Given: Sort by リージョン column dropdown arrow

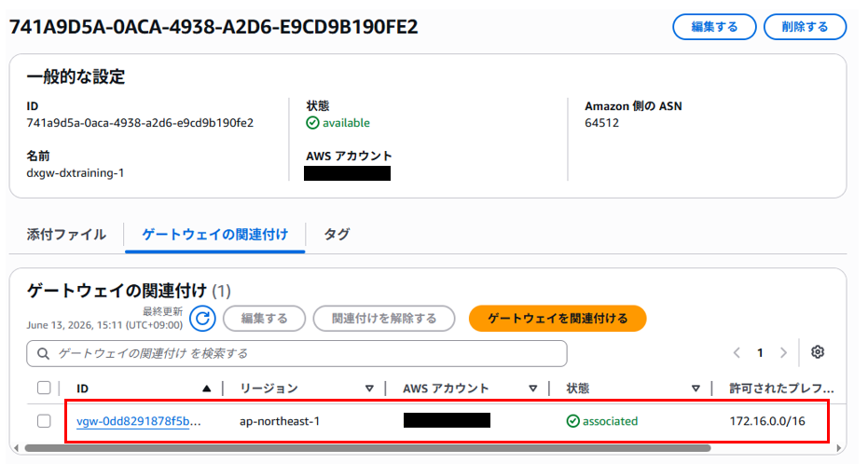Looking at the screenshot, I should click(x=369, y=389).
